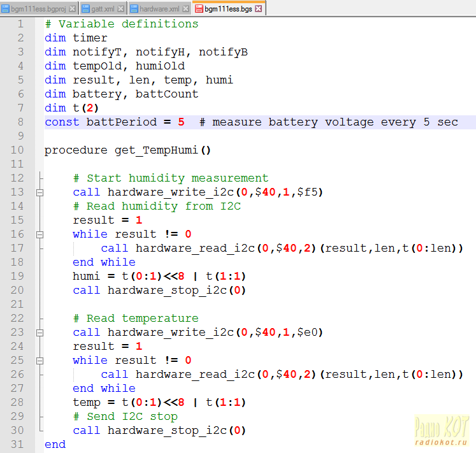
Task: Click line number 10 in the margin
Action: click(17, 150)
